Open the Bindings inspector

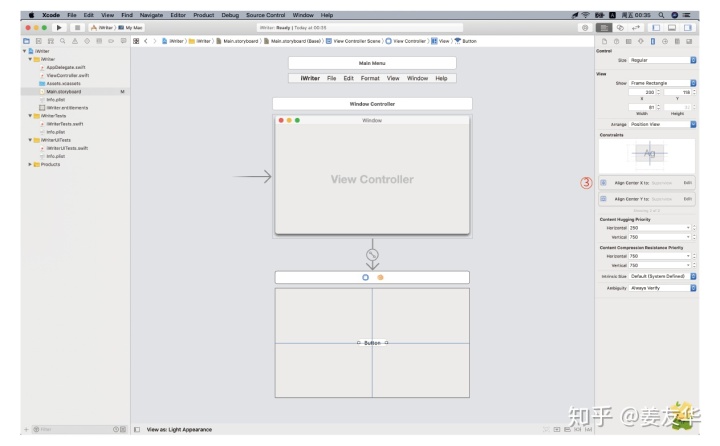point(677,41)
